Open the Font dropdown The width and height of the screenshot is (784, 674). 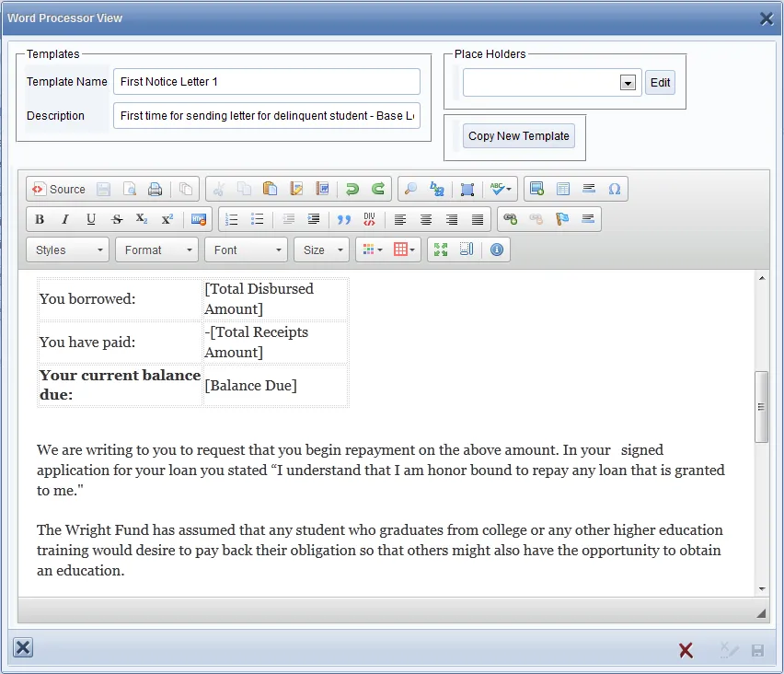(246, 250)
